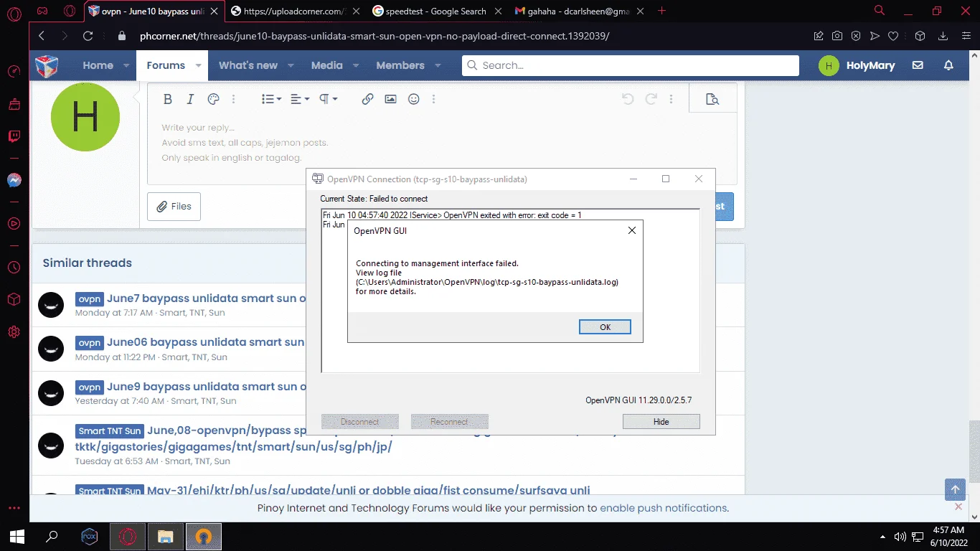Click the enable push notifications link
The image size is (980, 551).
pyautogui.click(x=664, y=508)
